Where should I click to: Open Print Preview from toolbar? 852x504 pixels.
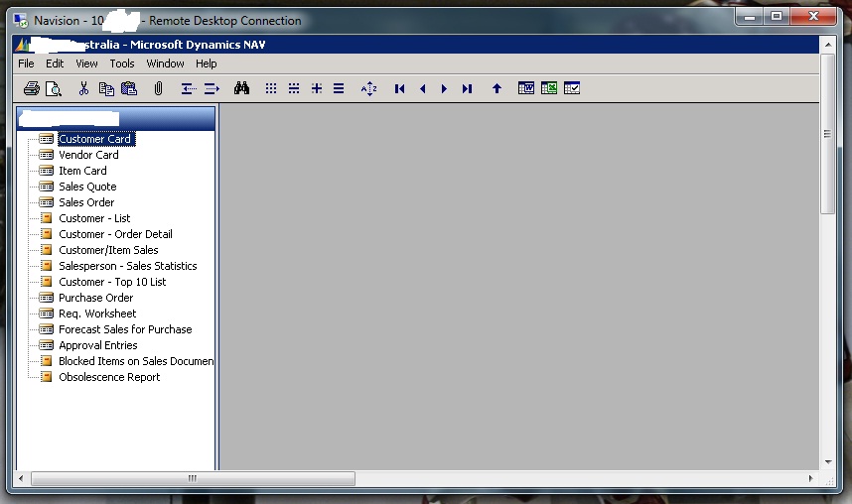(54, 88)
